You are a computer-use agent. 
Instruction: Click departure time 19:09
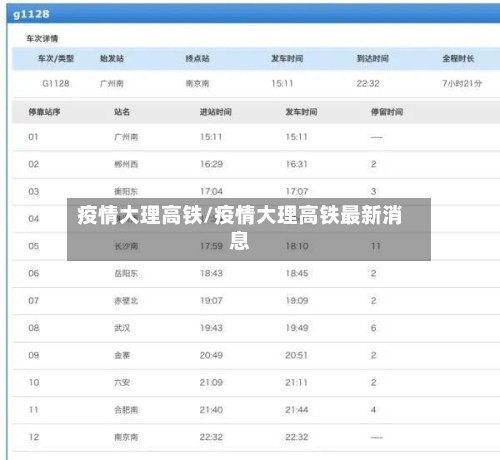pyautogui.click(x=297, y=301)
